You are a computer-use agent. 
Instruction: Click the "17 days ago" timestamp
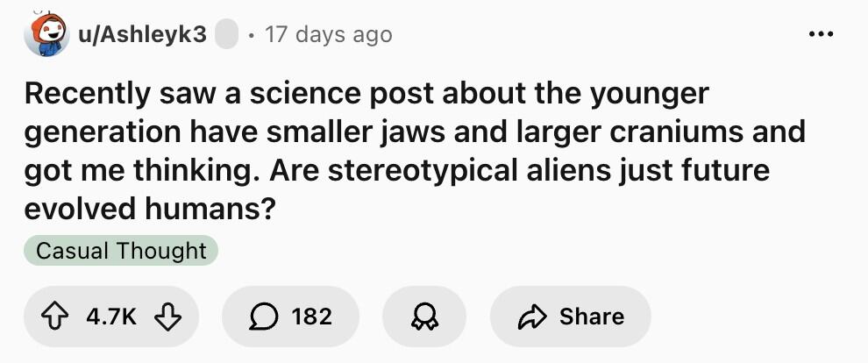coord(328,34)
